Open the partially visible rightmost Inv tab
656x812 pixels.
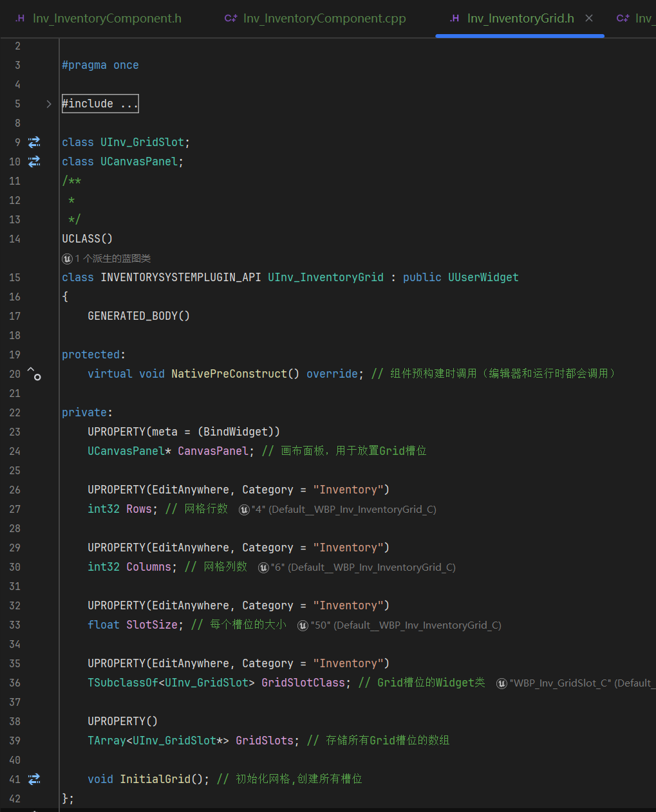(x=635, y=19)
